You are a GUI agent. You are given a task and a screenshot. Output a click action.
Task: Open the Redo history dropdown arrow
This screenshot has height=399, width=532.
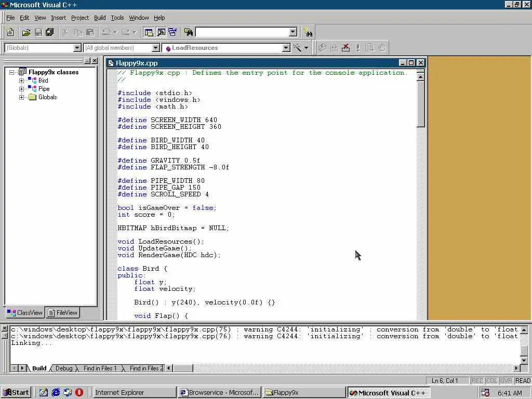coord(135,32)
